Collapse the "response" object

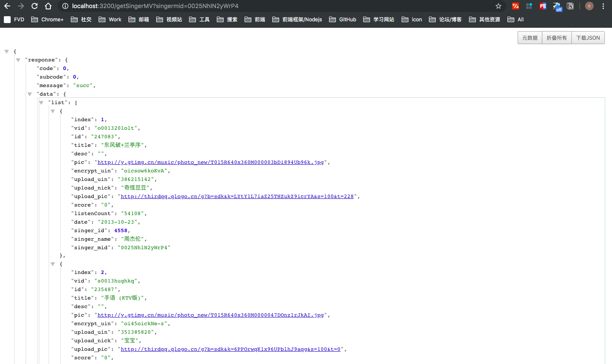18,60
